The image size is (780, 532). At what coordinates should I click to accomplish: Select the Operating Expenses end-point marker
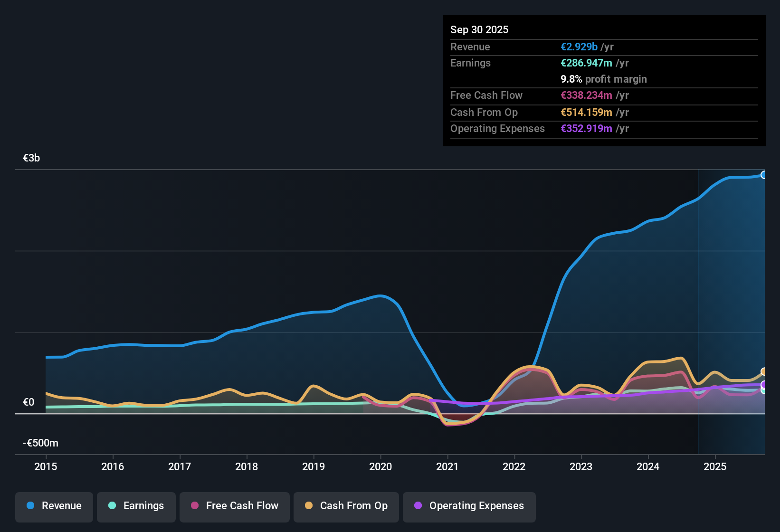click(x=763, y=385)
